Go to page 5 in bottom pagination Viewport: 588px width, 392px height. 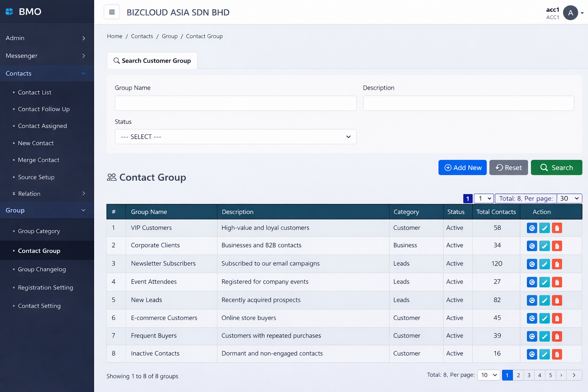pyautogui.click(x=550, y=375)
